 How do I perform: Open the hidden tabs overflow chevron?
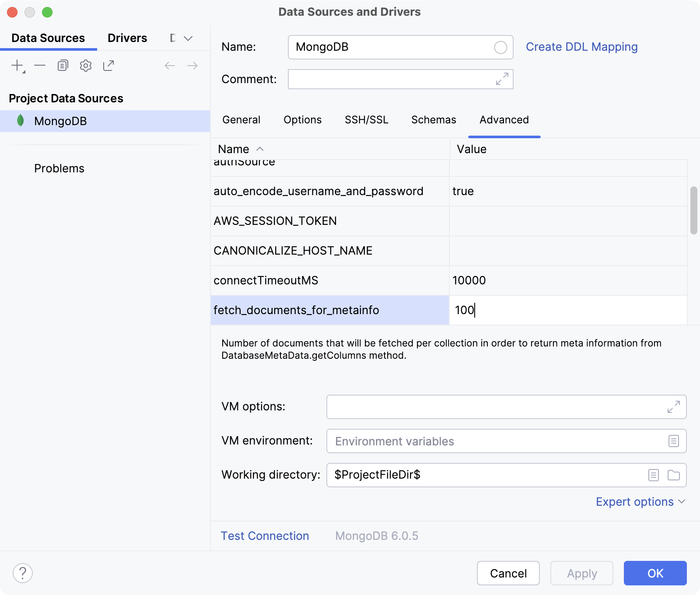point(188,38)
